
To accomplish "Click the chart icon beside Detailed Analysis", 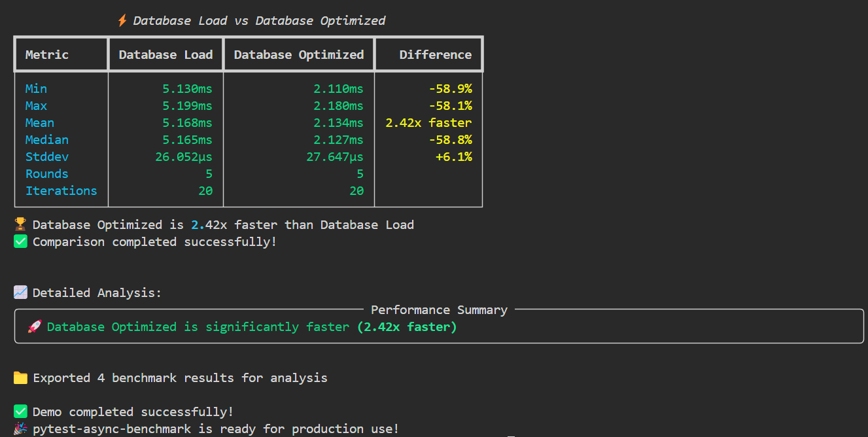I will pyautogui.click(x=20, y=293).
